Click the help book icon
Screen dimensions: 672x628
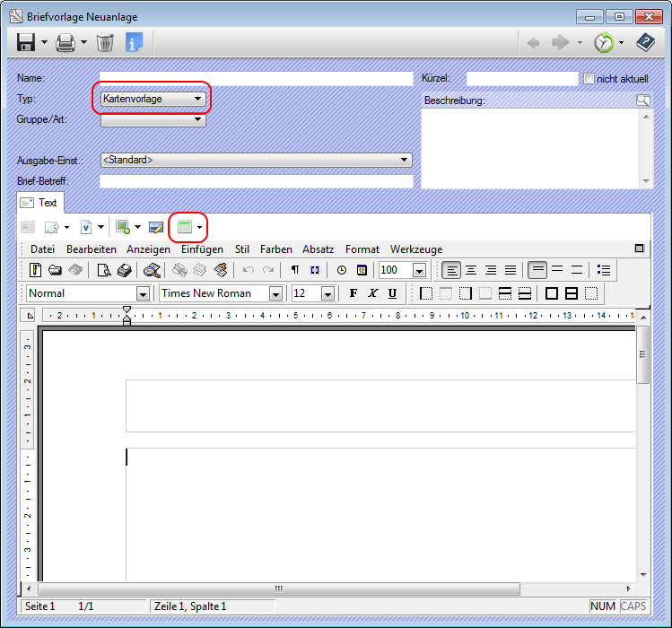pos(645,42)
